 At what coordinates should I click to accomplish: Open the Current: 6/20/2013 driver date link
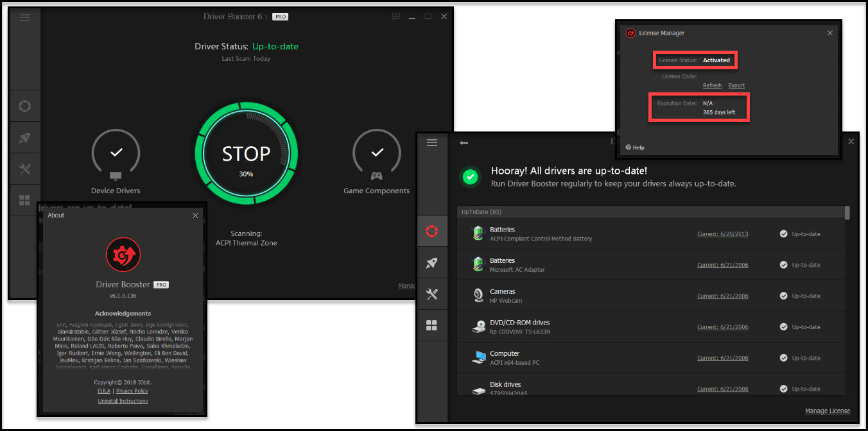(723, 234)
